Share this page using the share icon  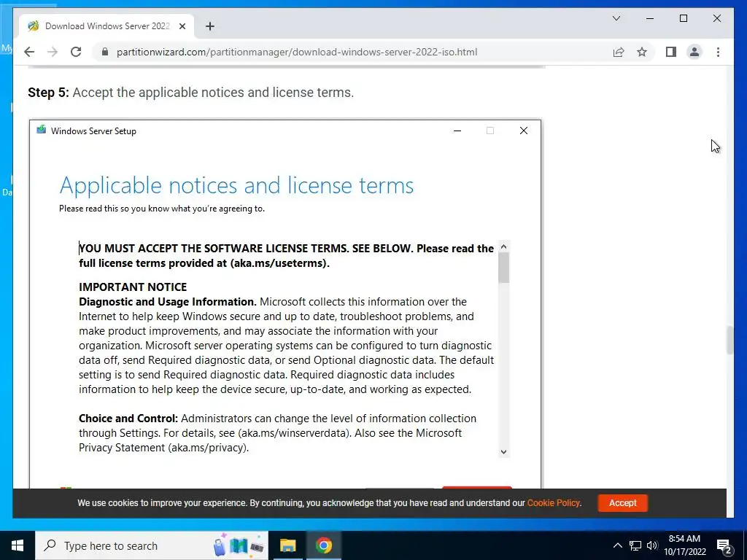pyautogui.click(x=619, y=52)
